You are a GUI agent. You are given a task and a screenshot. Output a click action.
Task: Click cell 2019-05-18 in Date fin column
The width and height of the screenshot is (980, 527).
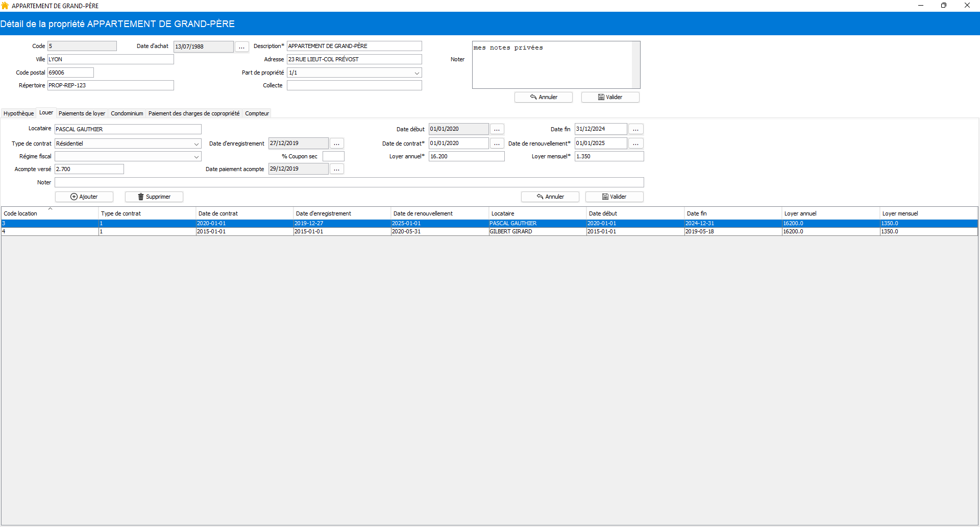point(733,232)
